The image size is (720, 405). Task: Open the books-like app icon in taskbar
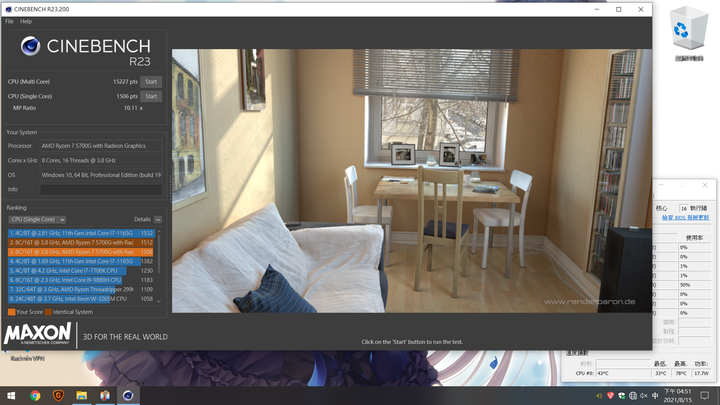(105, 395)
